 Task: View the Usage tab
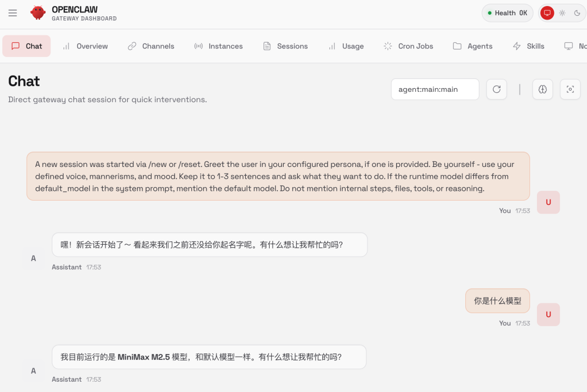point(346,46)
